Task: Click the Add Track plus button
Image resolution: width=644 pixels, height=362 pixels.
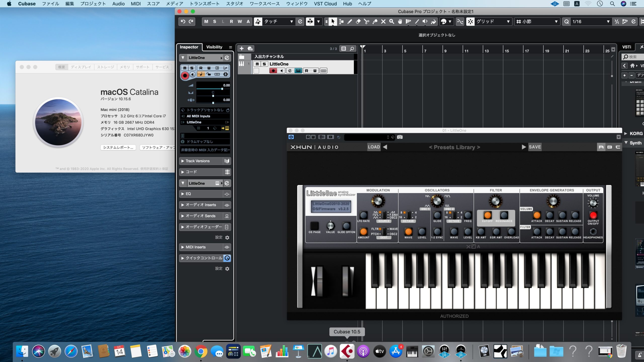Action: 242,48
